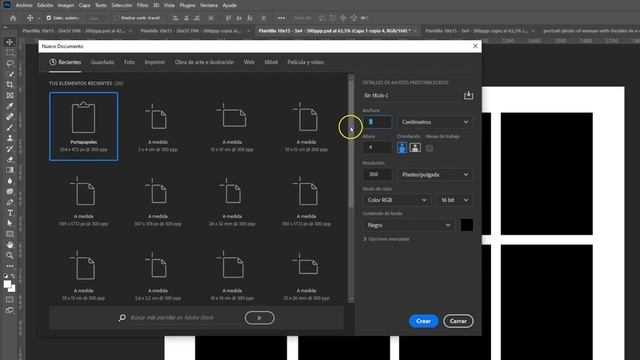The height and width of the screenshot is (360, 640).
Task: Select the Portapapeles preset thumbnail
Action: click(84, 126)
